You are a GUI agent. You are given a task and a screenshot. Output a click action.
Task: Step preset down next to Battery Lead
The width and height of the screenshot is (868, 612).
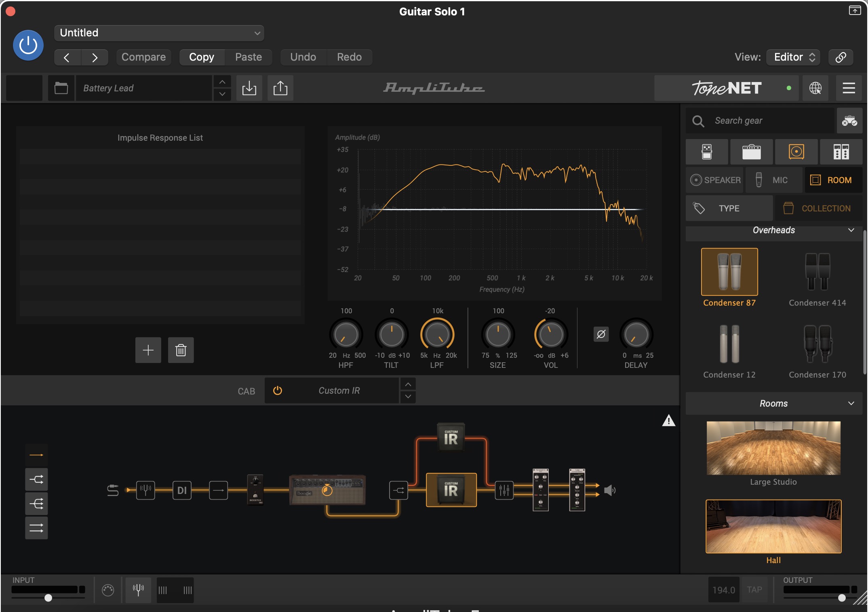click(222, 94)
